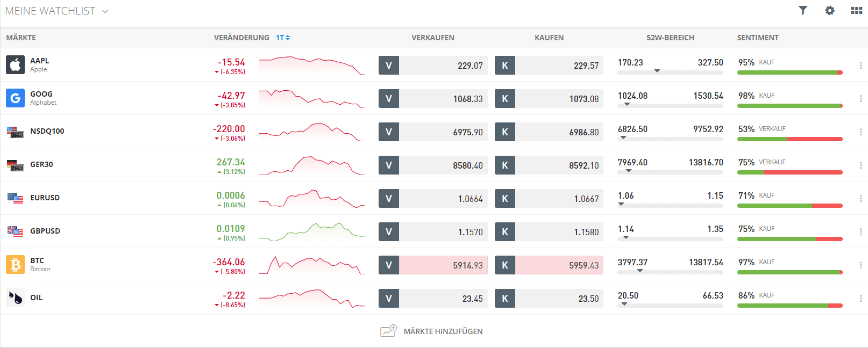
Task: Open the OIL sparkline chart
Action: 312,299
